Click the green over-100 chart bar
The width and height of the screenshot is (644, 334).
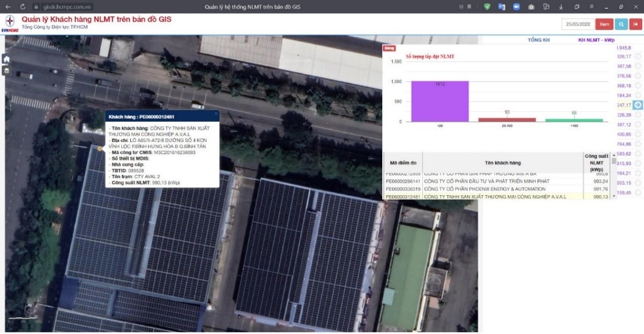point(574,121)
